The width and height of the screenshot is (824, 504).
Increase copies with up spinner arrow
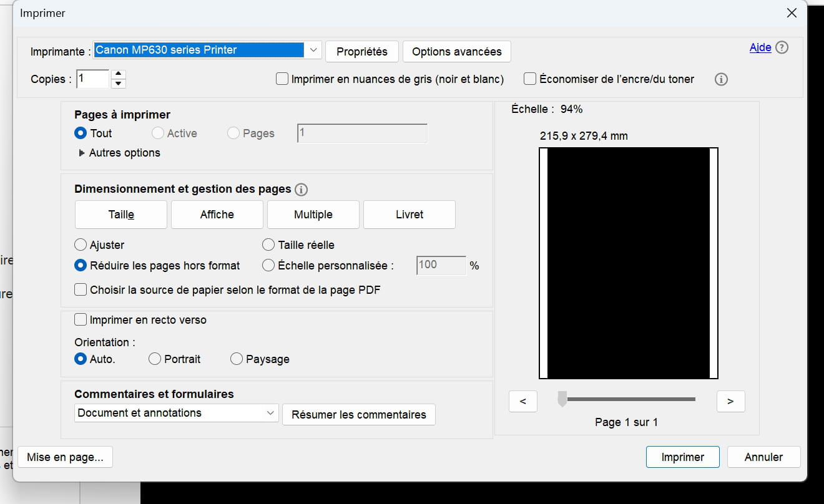119,74
